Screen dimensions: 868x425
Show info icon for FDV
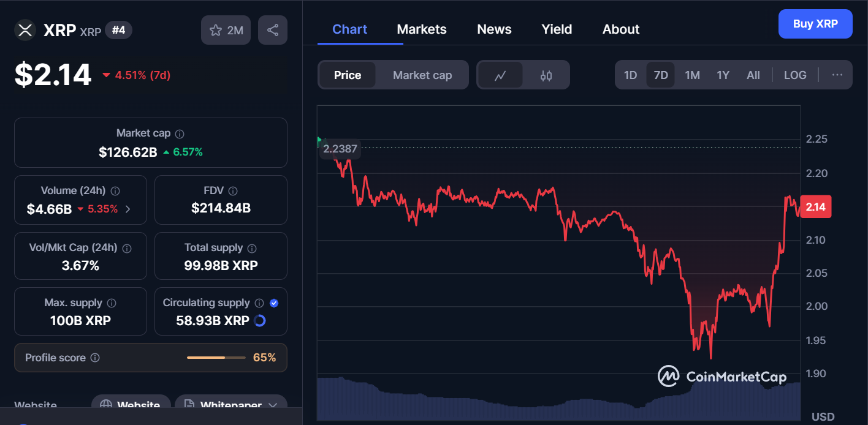tap(233, 191)
